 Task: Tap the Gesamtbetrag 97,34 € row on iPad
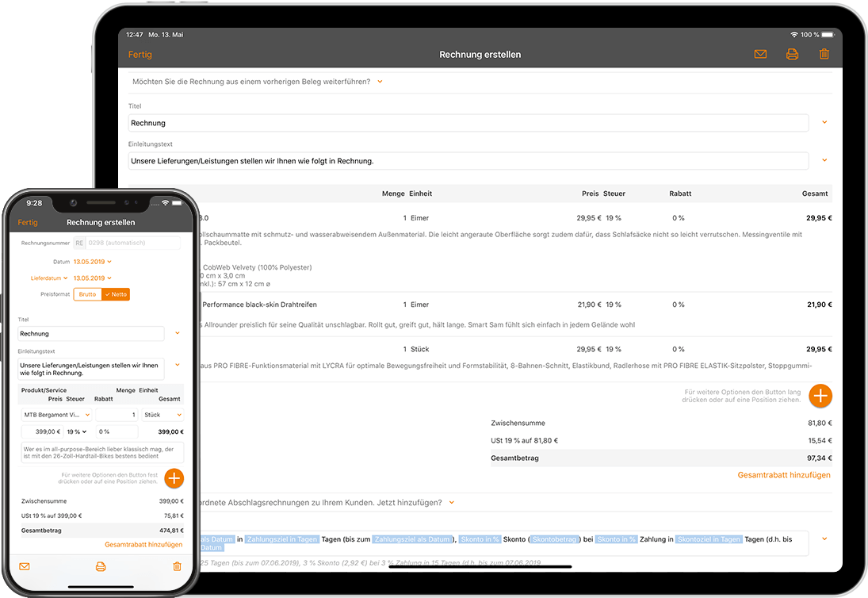point(662,458)
